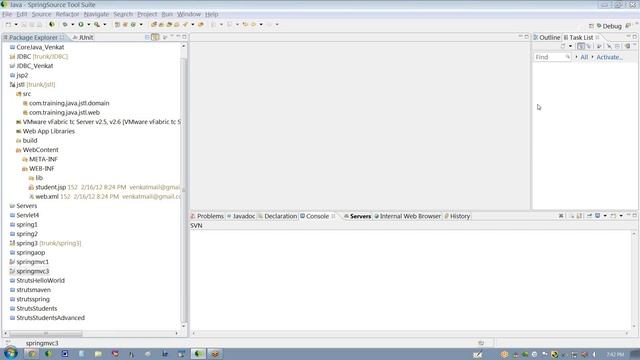Image resolution: width=640 pixels, height=360 pixels.
Task: Switch to the JUnit tab
Action: [83, 37]
